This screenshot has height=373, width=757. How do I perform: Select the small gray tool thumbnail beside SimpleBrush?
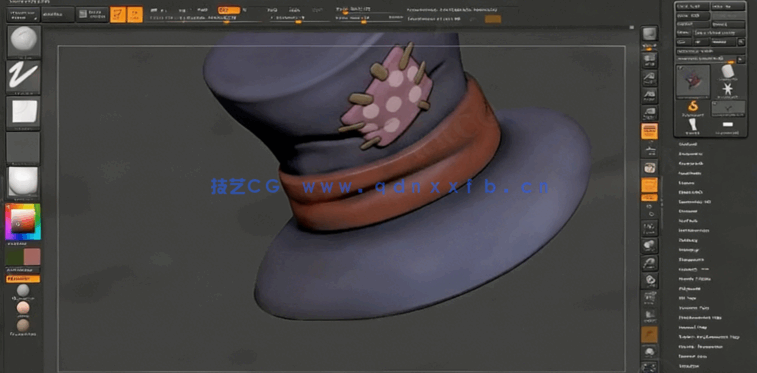[x=728, y=108]
